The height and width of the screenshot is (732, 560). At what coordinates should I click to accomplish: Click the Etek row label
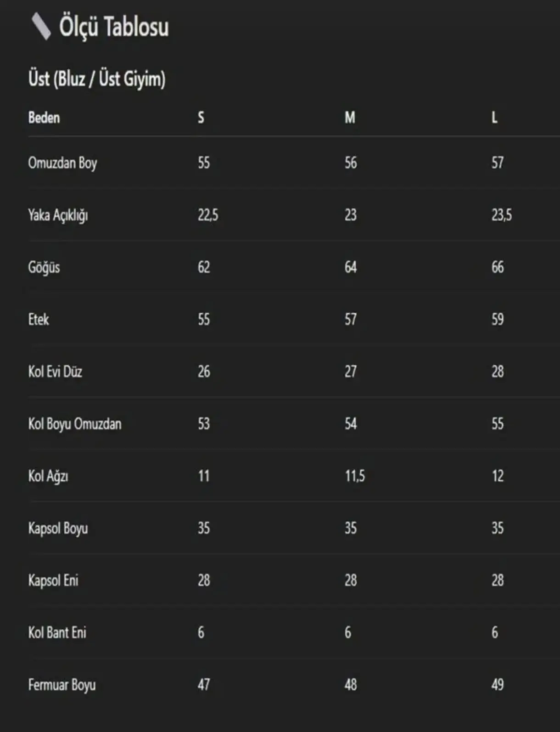click(39, 320)
